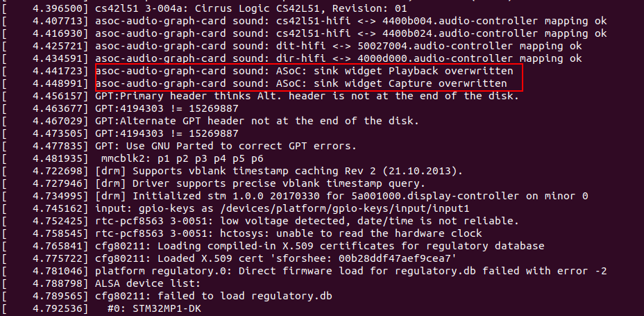Click the 4400b004.audio-controller mapping ok line
644x316 pixels.
coord(350,21)
